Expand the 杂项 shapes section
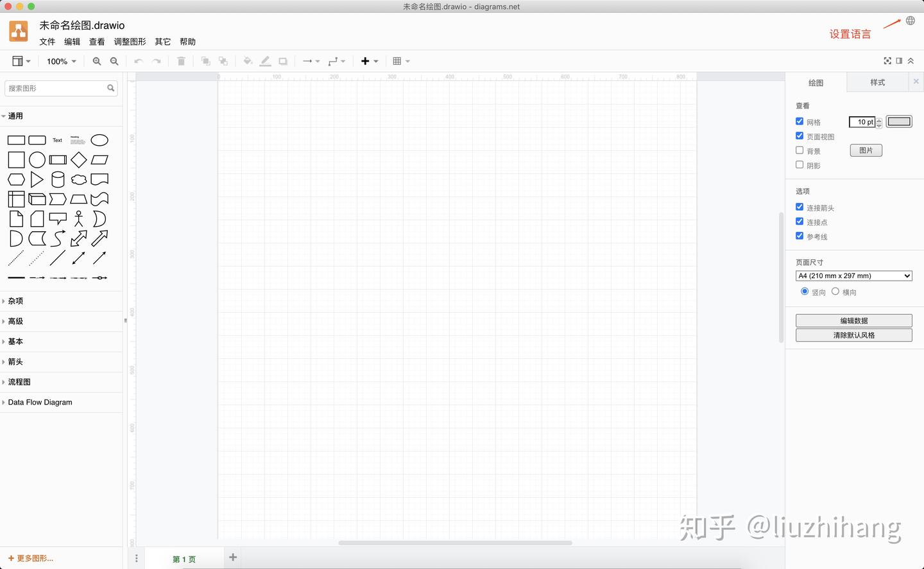 tap(61, 301)
